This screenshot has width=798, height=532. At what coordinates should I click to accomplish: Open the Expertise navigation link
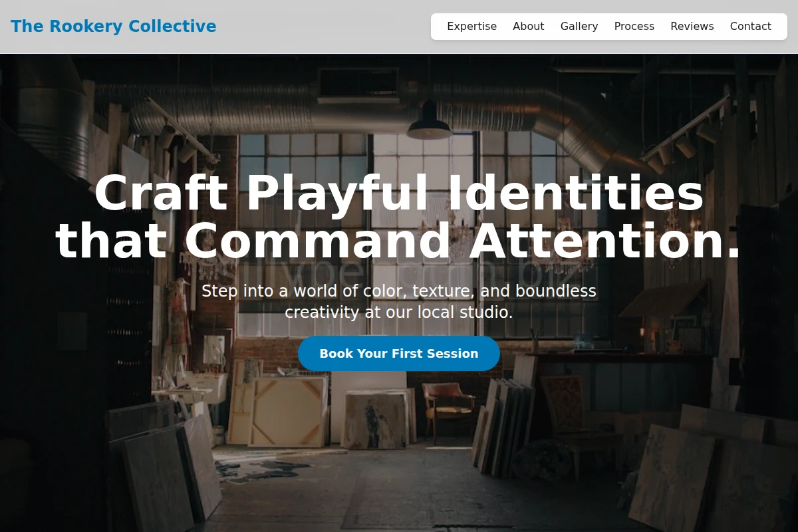tap(471, 27)
